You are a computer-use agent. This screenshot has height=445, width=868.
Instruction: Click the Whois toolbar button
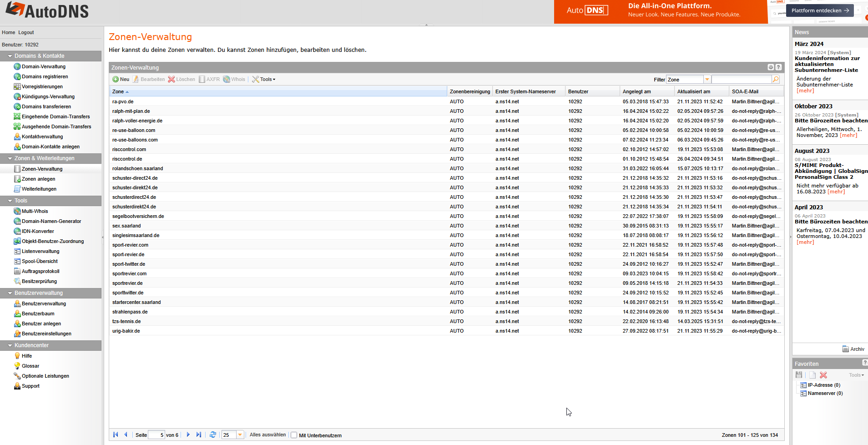click(234, 79)
